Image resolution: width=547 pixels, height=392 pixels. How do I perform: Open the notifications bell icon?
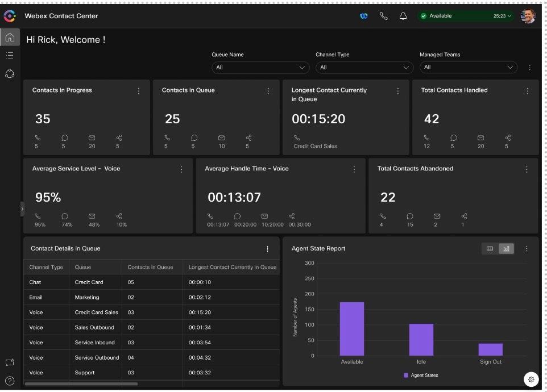click(403, 16)
